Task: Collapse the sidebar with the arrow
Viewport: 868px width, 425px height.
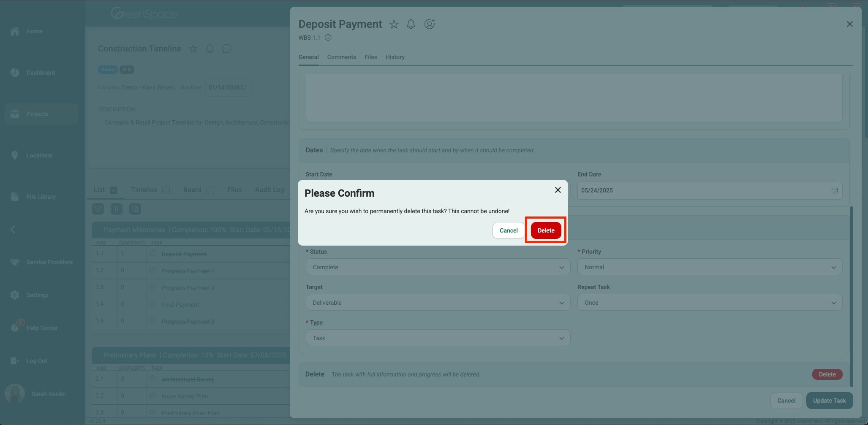Action: pos(13,230)
